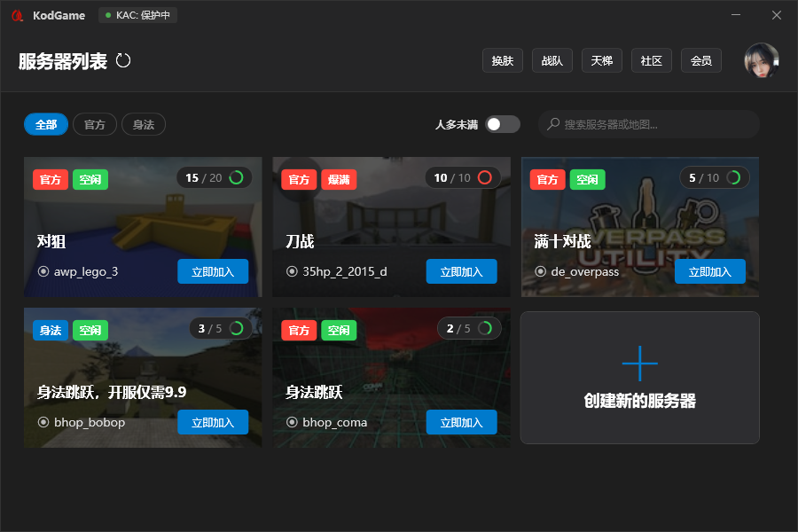Open the 社区 page

click(x=652, y=60)
